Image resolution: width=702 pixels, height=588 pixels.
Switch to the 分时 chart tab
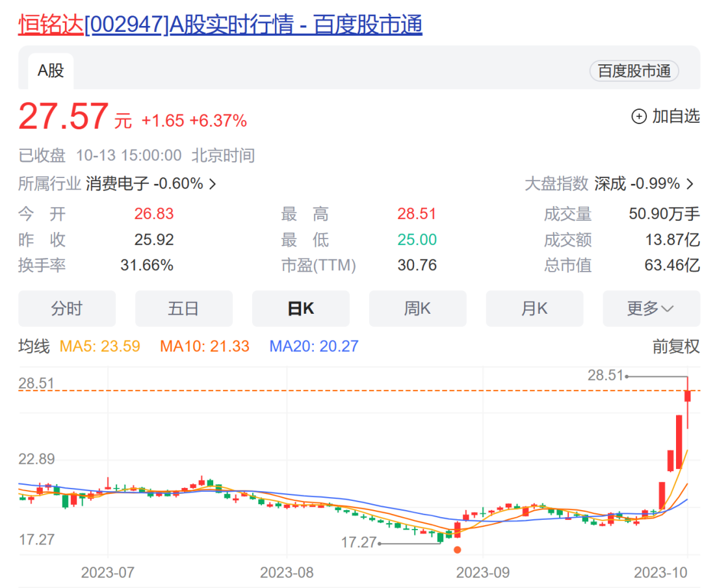coord(67,309)
